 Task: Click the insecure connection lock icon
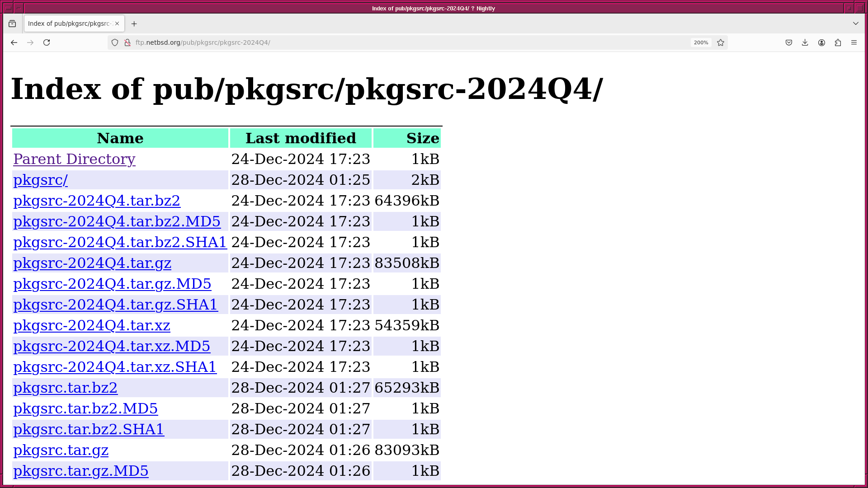tap(127, 42)
